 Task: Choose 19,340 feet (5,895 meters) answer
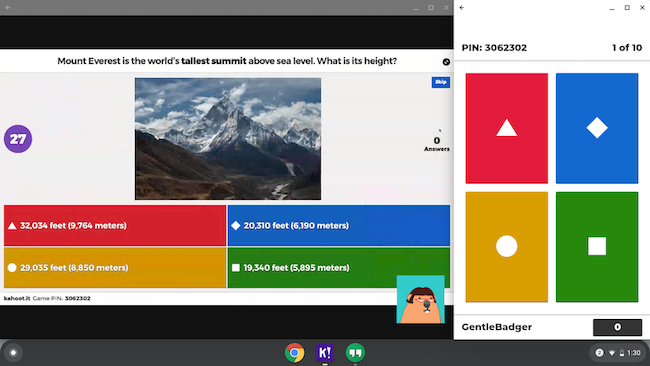pyautogui.click(x=339, y=268)
